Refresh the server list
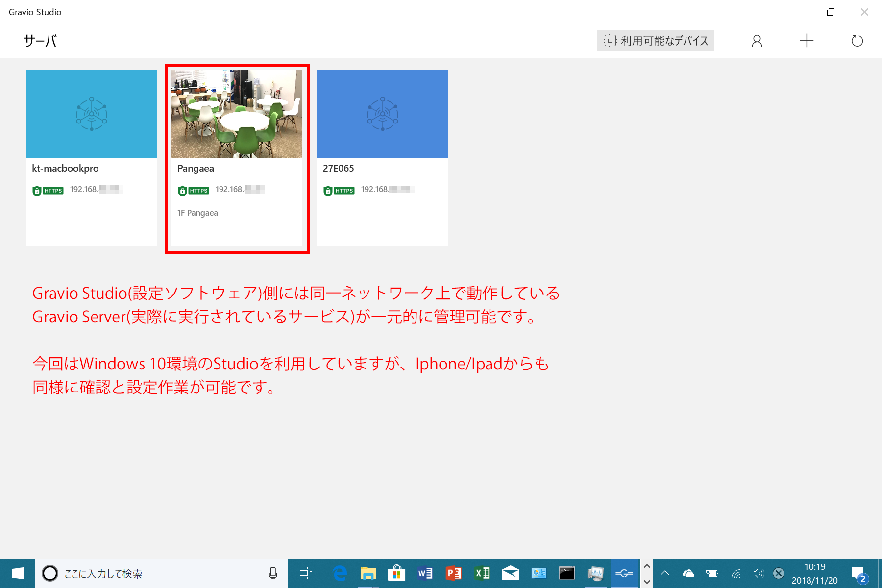Viewport: 882px width, 588px height. coord(857,41)
